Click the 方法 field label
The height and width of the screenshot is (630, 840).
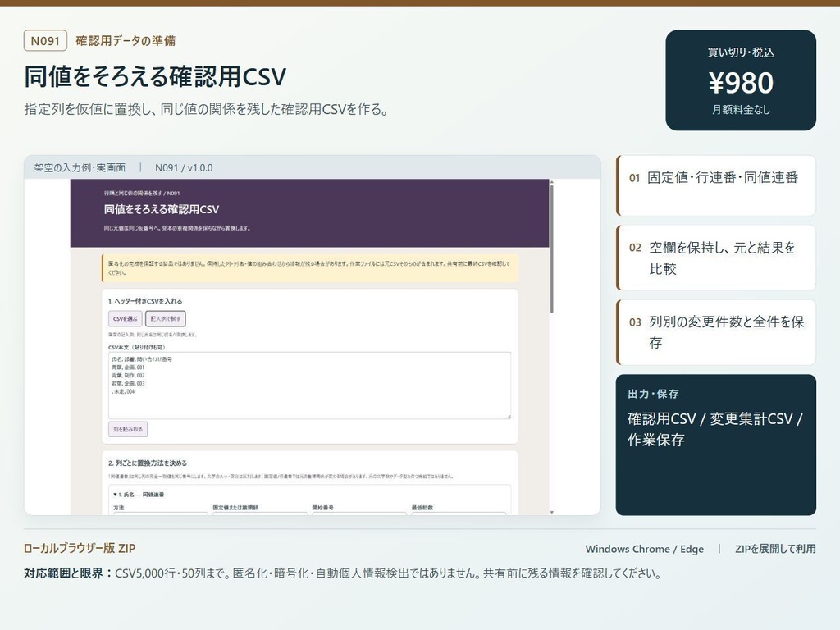pyautogui.click(x=118, y=507)
